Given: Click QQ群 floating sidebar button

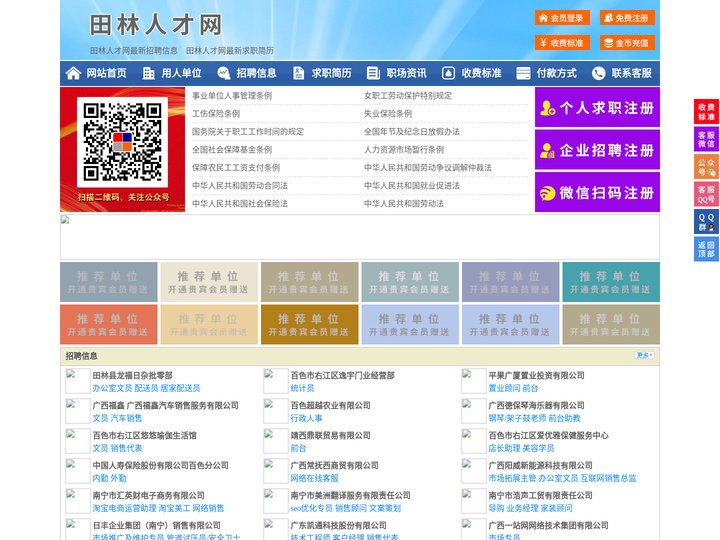Looking at the screenshot, I should coord(706,222).
